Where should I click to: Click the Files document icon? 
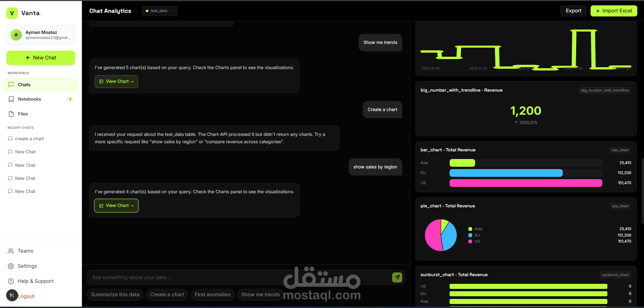[11, 114]
